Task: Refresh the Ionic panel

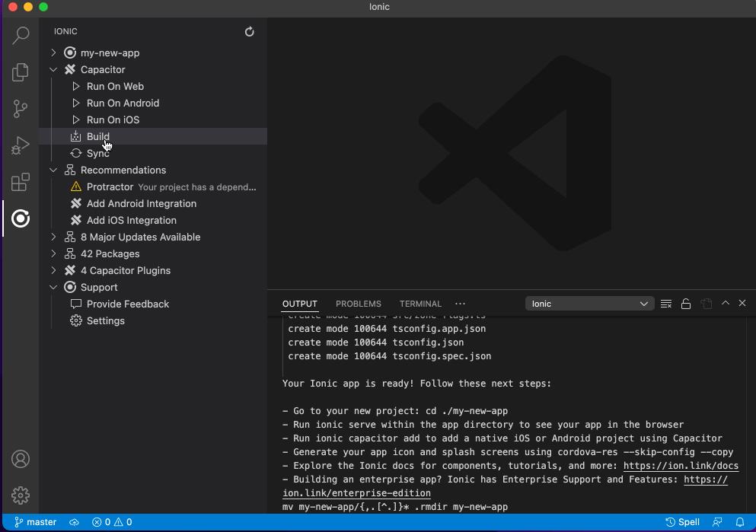Action: pos(249,32)
